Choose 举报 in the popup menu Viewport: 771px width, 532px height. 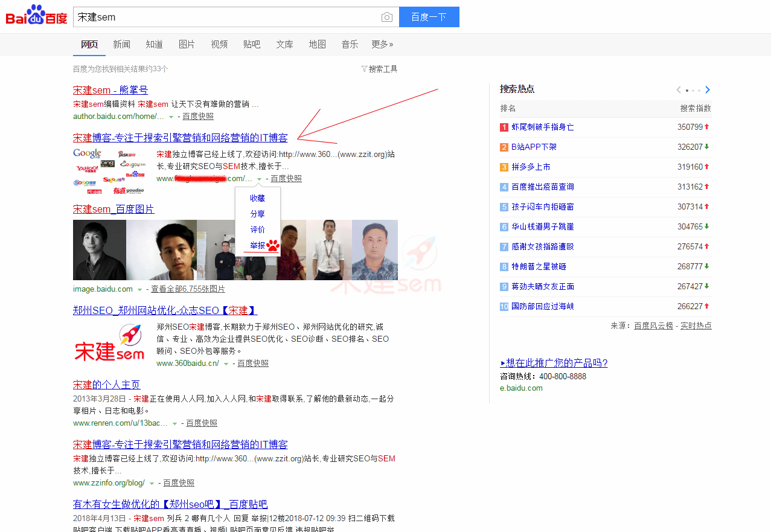(x=258, y=245)
